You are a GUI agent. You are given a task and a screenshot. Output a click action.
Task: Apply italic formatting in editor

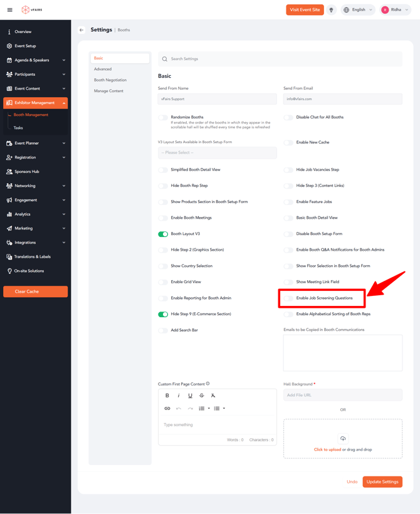(179, 396)
